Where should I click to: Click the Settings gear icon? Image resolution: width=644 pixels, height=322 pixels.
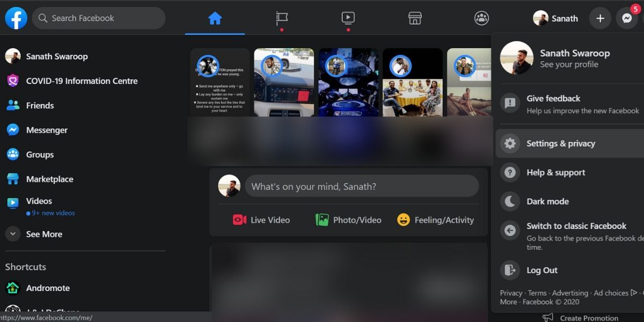[510, 143]
